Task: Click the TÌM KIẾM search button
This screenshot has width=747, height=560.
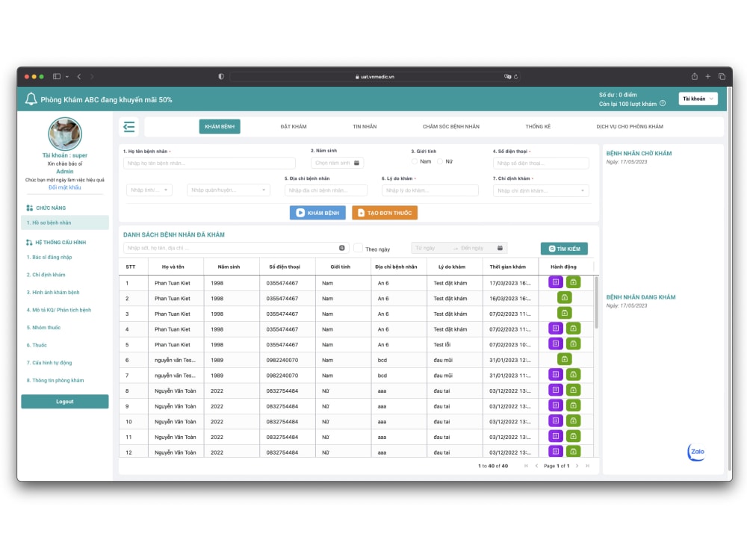Action: pyautogui.click(x=564, y=249)
